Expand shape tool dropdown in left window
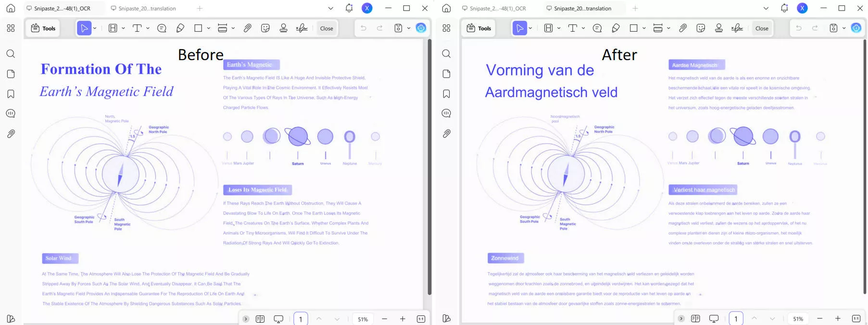868x325 pixels. [209, 28]
